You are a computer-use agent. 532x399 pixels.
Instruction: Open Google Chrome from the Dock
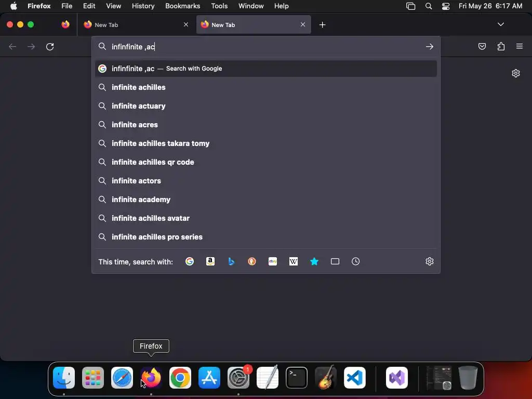(x=180, y=378)
